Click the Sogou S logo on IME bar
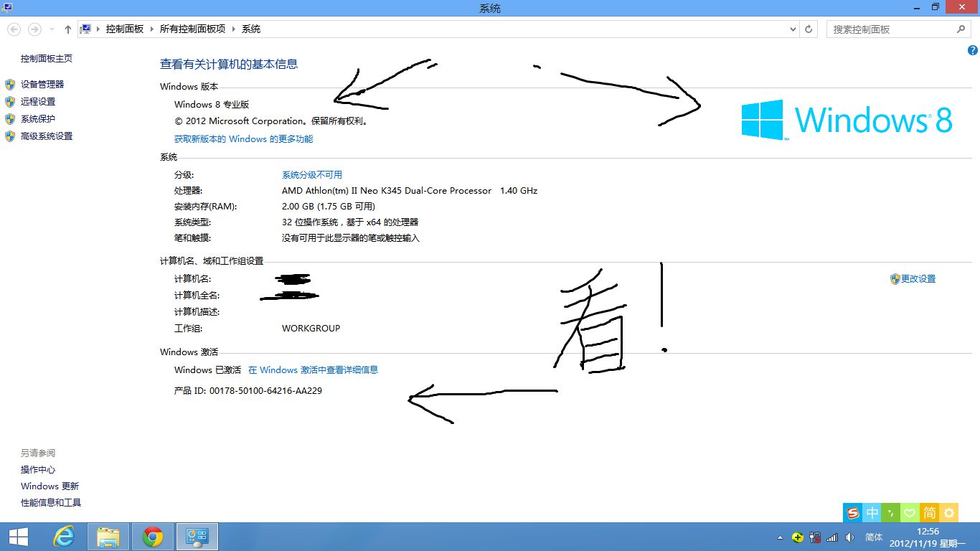The height and width of the screenshot is (551, 980). (x=853, y=512)
